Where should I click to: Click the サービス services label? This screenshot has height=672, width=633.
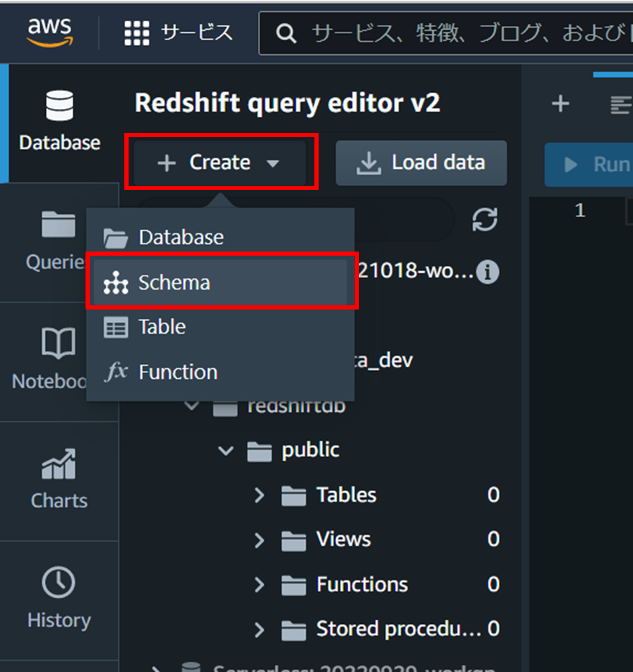(196, 33)
